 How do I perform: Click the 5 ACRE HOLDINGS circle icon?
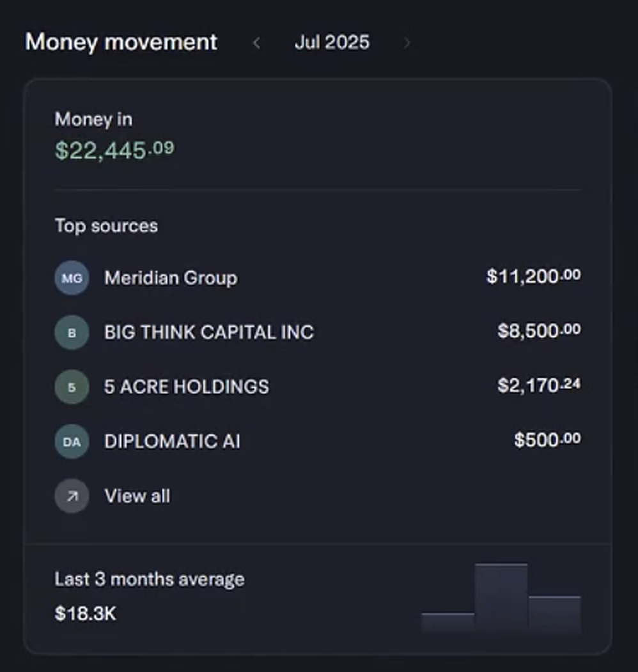click(x=71, y=387)
